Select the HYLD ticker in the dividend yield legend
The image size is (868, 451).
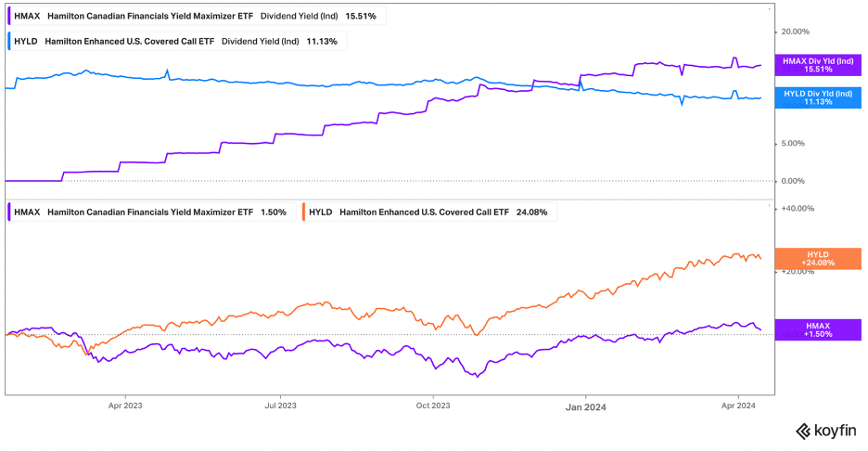click(x=26, y=41)
